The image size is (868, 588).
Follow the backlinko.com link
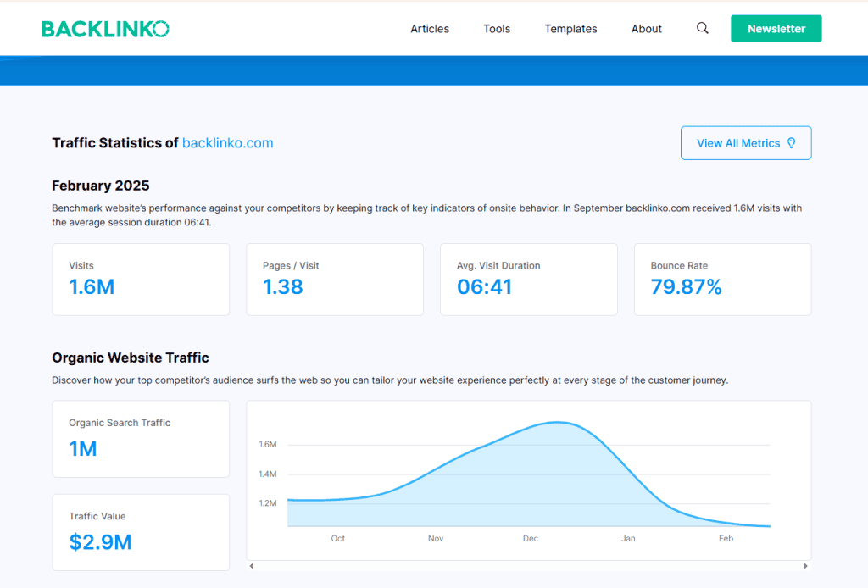pyautogui.click(x=227, y=143)
